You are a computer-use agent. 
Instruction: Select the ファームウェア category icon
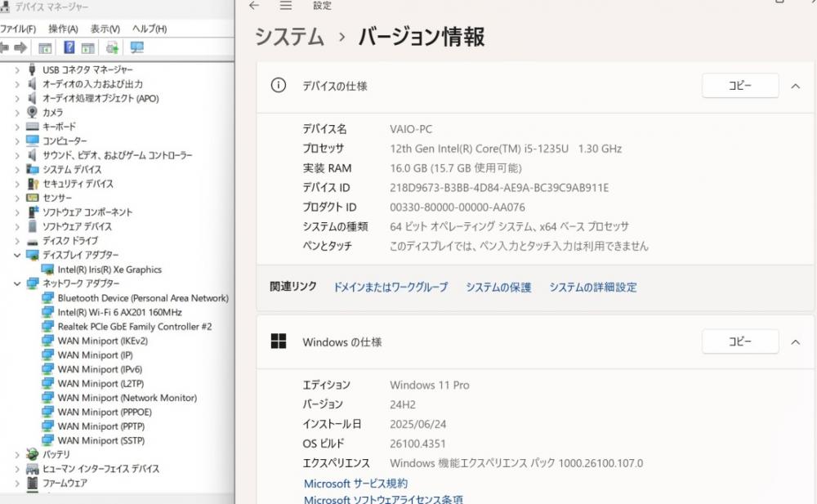(33, 483)
